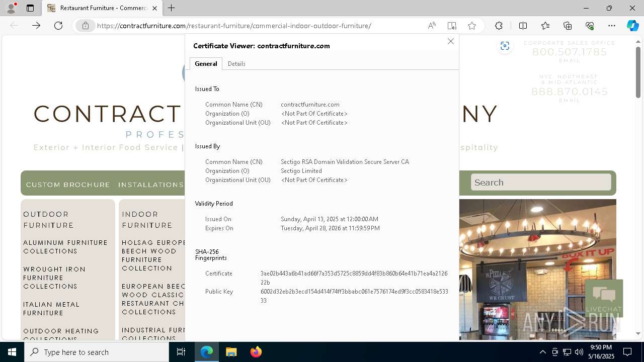Open the Windows Start menu

(x=12, y=352)
